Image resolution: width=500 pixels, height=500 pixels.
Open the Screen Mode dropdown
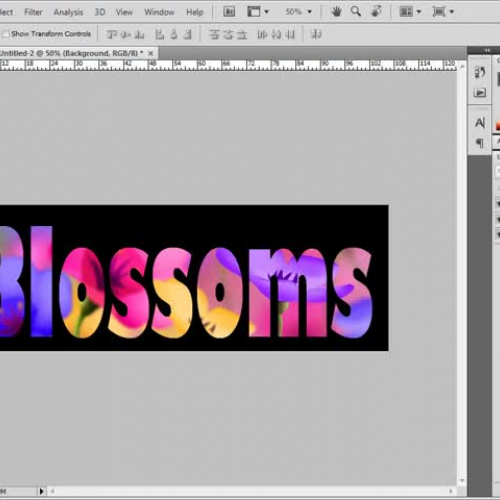[x=443, y=12]
